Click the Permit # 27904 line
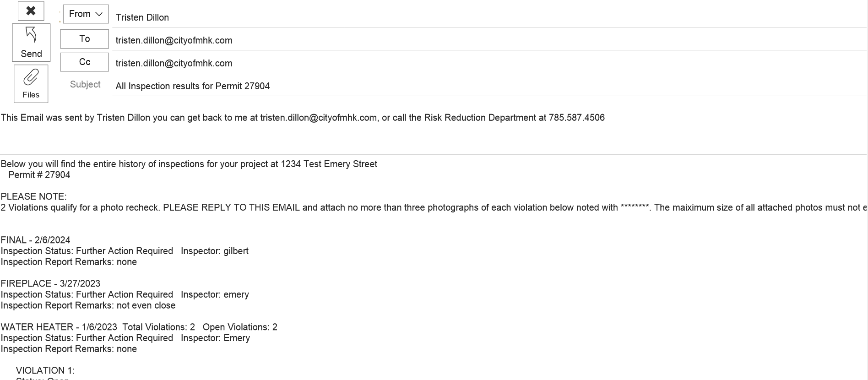This screenshot has width=868, height=380. coord(39,175)
